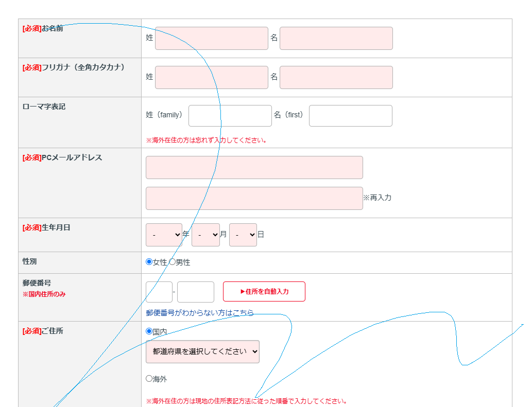
Task: Click the お名前 名 (given name) input field
Action: click(336, 38)
